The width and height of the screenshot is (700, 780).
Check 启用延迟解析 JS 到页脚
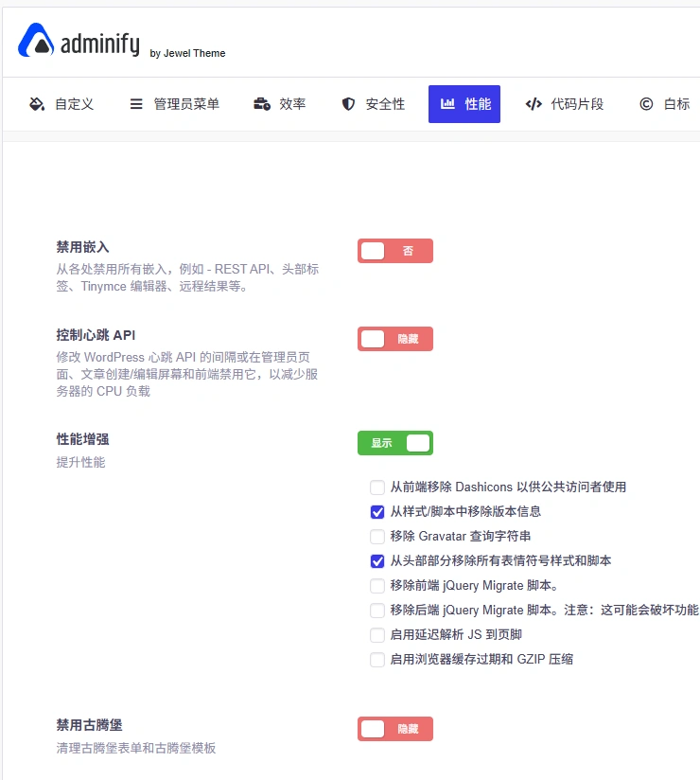pos(377,635)
